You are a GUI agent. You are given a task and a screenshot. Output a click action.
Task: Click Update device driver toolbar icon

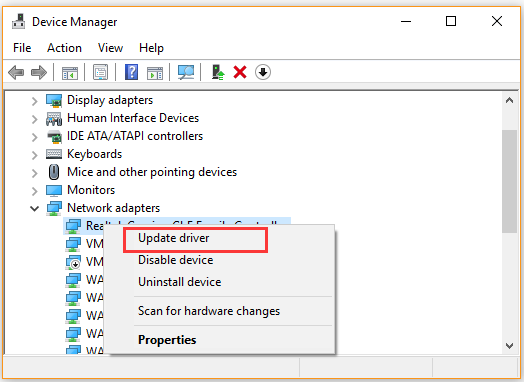218,72
